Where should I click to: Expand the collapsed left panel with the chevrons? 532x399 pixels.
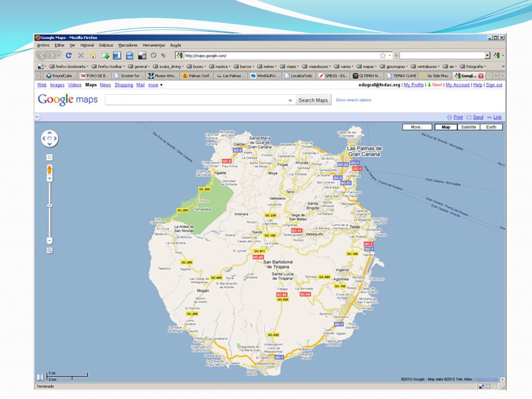tap(37, 117)
